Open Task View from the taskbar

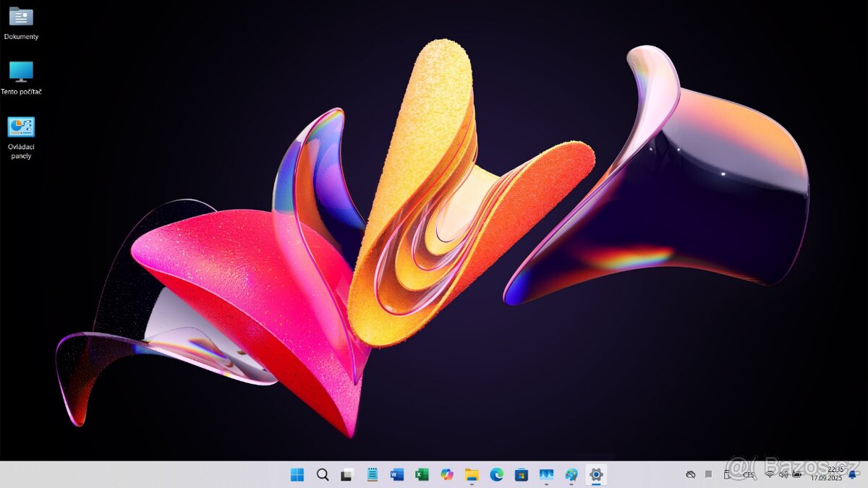click(x=347, y=475)
